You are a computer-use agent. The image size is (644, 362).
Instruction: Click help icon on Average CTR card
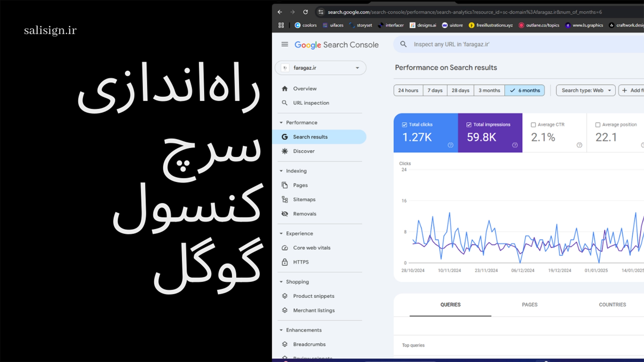(x=579, y=145)
